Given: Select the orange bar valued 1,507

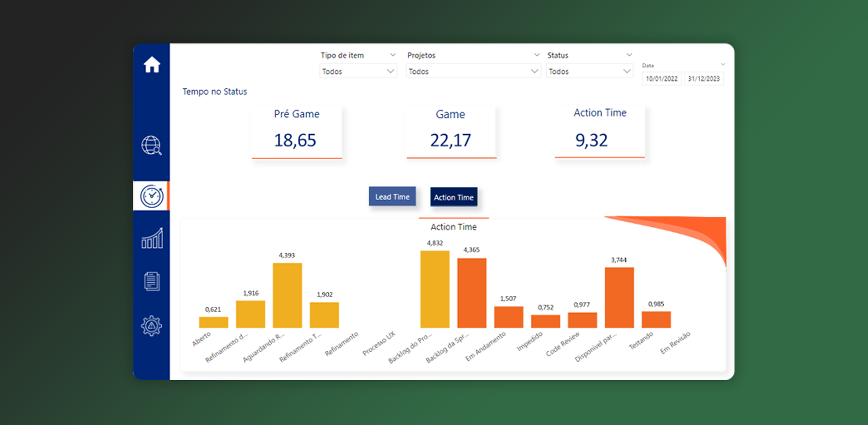Looking at the screenshot, I should click(x=509, y=317).
